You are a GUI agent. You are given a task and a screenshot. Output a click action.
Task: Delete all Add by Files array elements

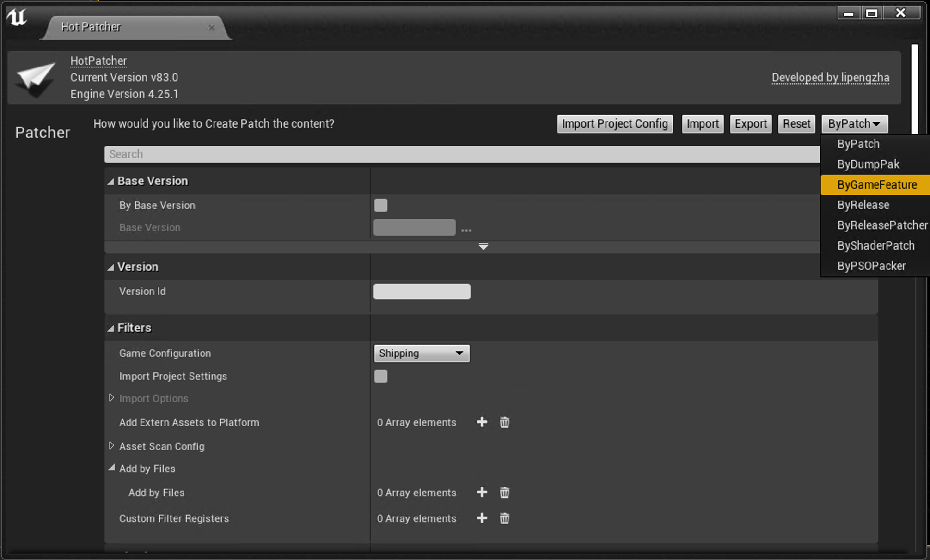[x=504, y=493]
